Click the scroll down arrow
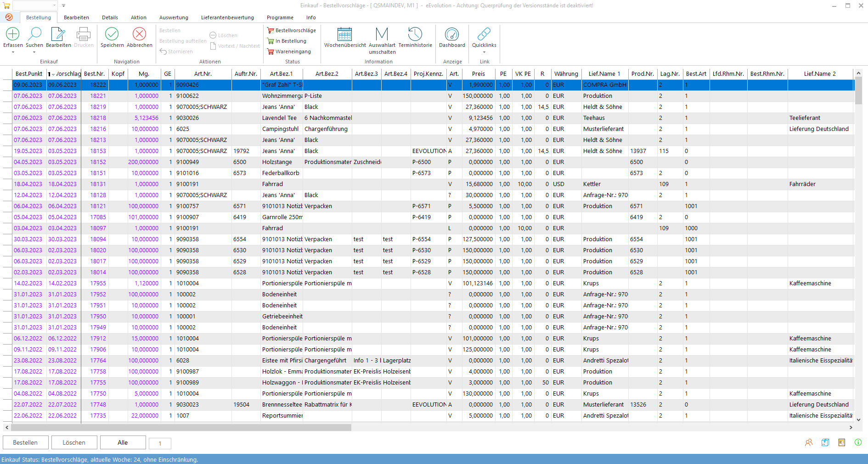 click(x=858, y=419)
